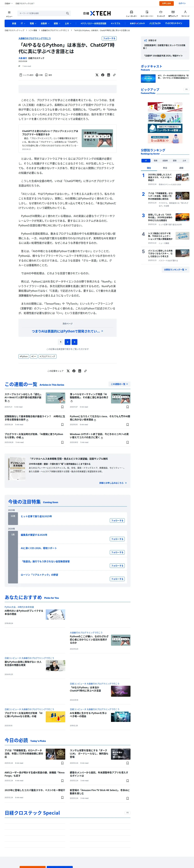Bookmark the プログラマー大淘汰時代 series article
This screenshot has height=868, width=194.
(62, 442)
